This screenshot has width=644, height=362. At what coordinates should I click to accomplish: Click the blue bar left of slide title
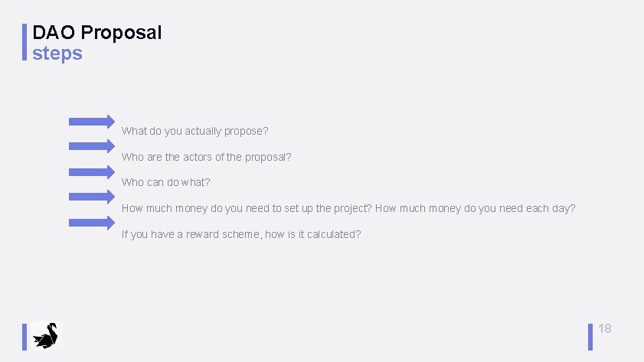point(25,43)
